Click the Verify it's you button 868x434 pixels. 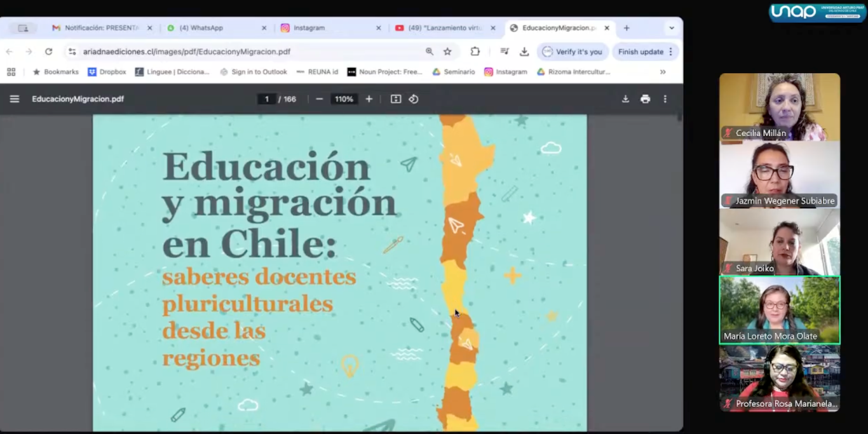[x=573, y=51]
